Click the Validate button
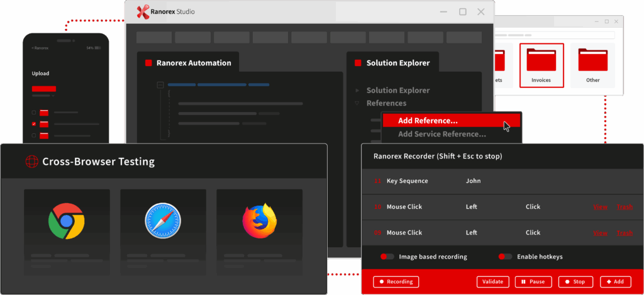This screenshot has height=295, width=644. point(493,282)
